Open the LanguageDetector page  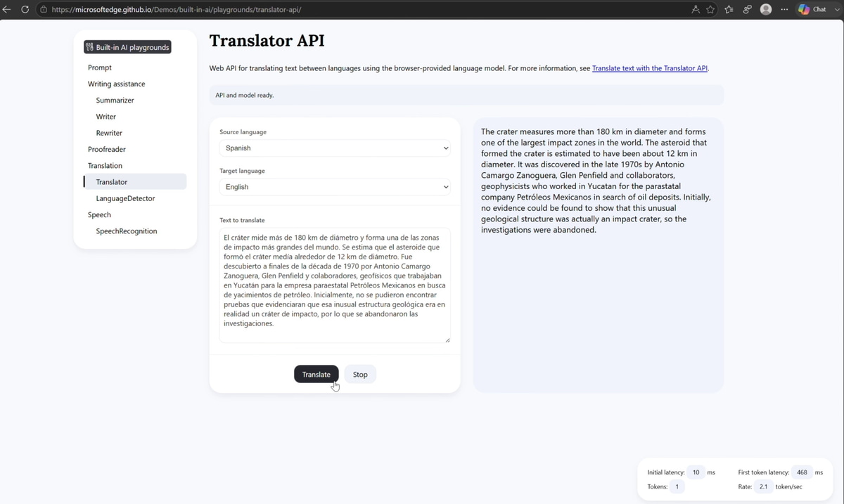coord(125,198)
